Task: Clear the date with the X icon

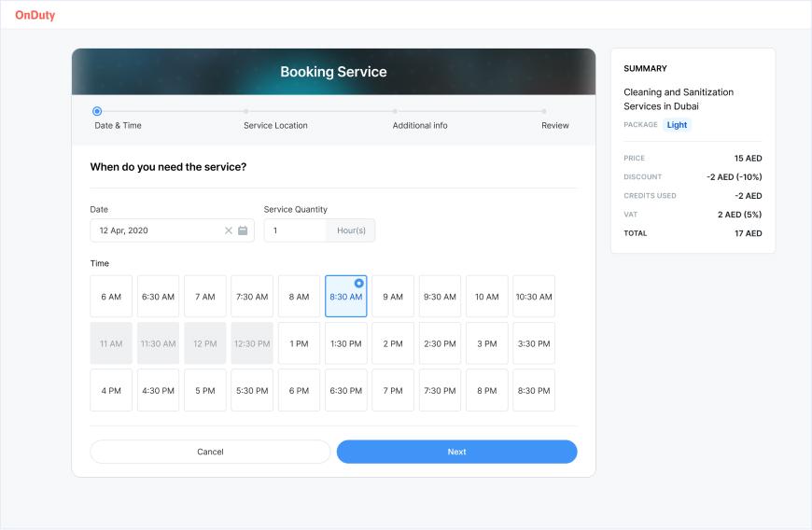Action: pyautogui.click(x=229, y=230)
